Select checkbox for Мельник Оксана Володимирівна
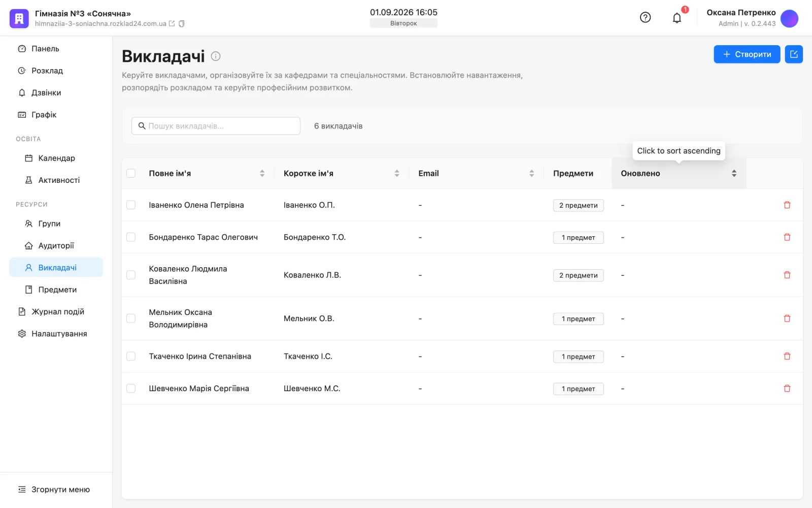This screenshot has height=508, width=812. click(131, 319)
